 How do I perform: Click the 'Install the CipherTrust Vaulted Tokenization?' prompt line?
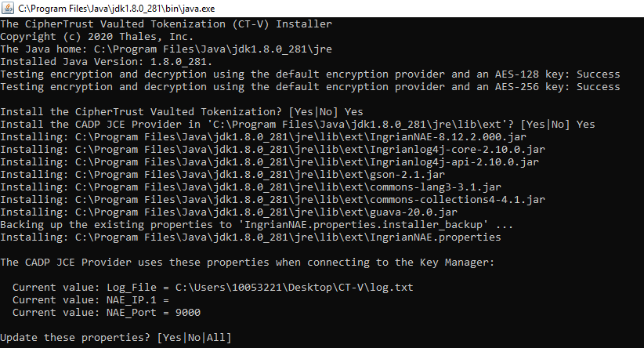coord(182,112)
